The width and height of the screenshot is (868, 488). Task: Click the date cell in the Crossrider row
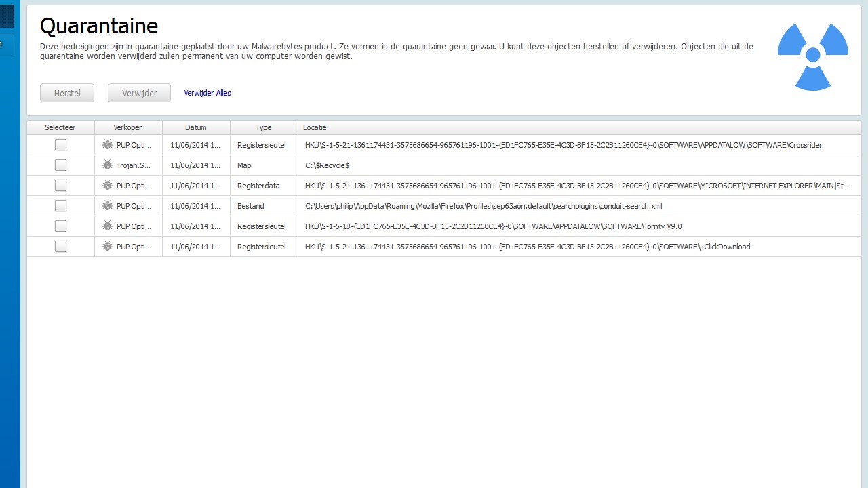(x=195, y=145)
